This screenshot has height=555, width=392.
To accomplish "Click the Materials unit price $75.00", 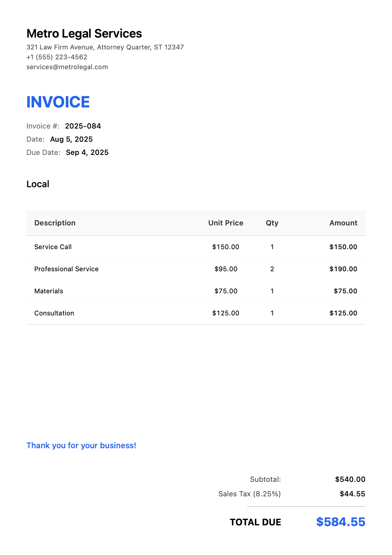I will (x=226, y=291).
